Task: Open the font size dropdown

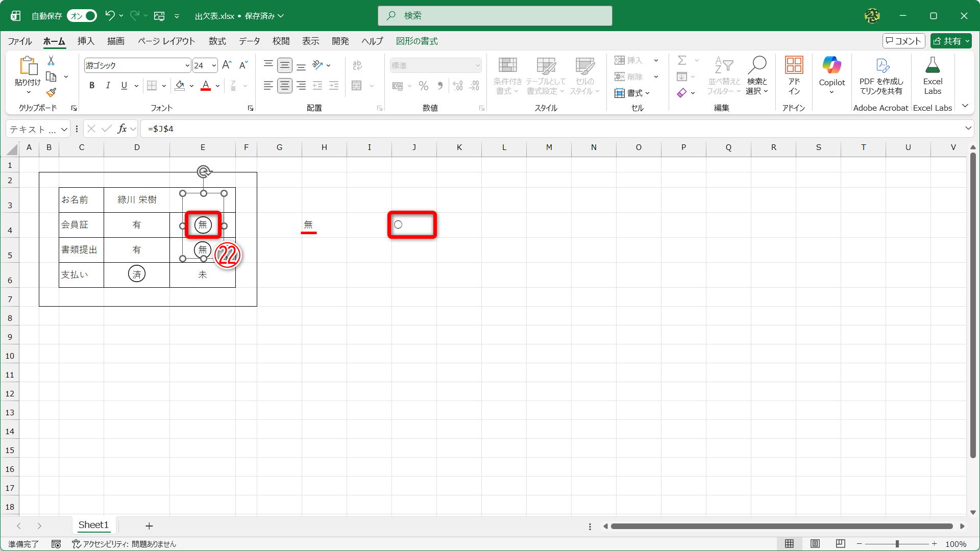Action: (x=214, y=65)
